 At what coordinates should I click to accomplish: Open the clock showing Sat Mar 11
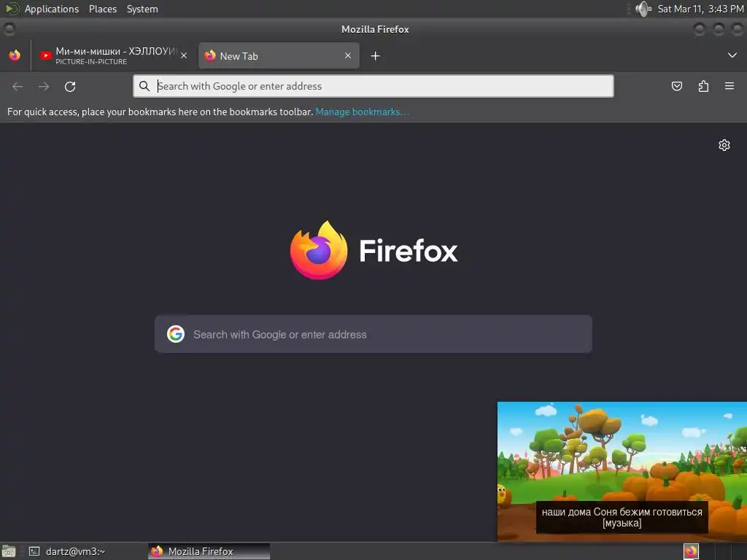(x=700, y=9)
